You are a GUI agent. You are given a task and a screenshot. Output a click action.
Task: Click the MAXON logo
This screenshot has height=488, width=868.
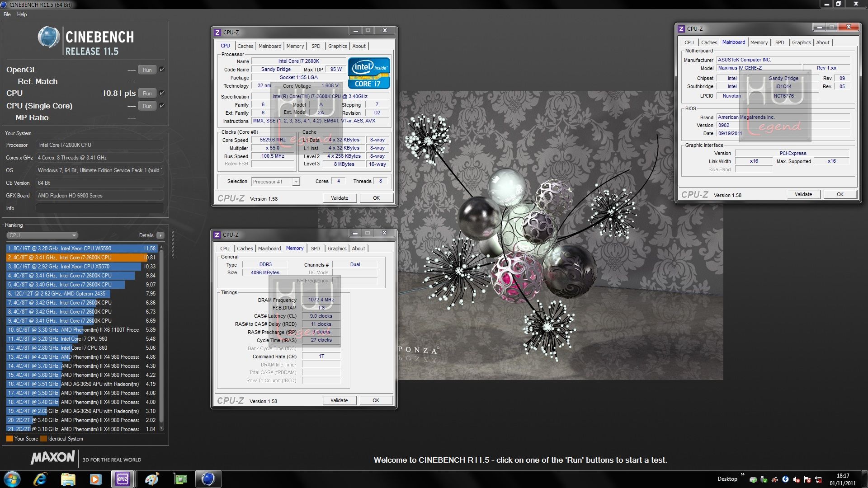[53, 458]
